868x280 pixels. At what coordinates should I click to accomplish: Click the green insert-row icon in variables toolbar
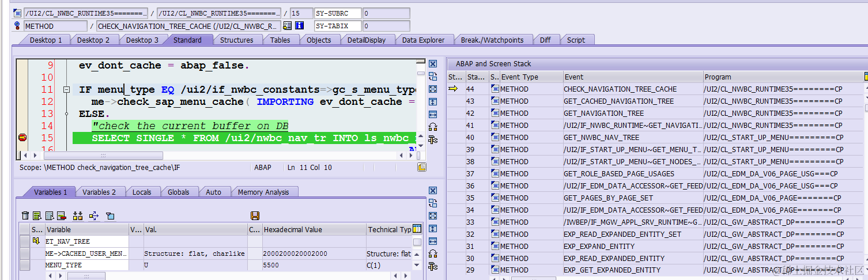37,215
